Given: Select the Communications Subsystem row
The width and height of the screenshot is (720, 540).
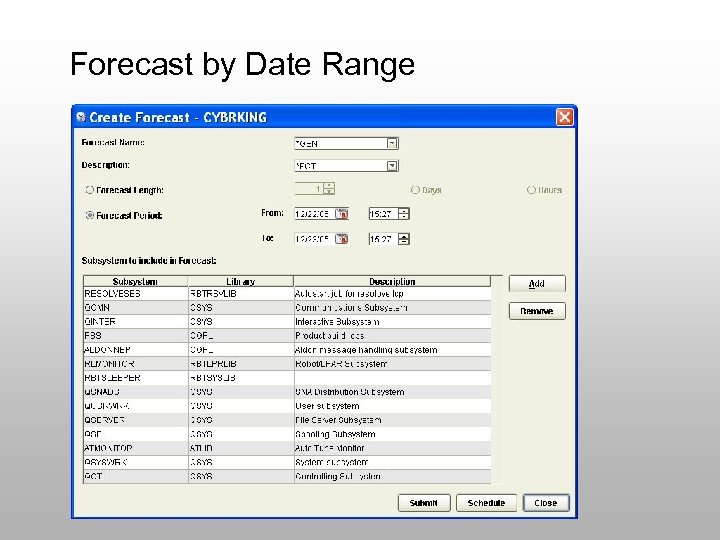Looking at the screenshot, I should point(287,308).
